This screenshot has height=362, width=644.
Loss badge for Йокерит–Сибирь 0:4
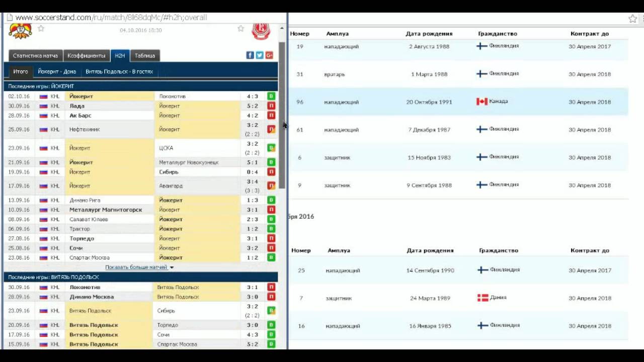pos(271,172)
